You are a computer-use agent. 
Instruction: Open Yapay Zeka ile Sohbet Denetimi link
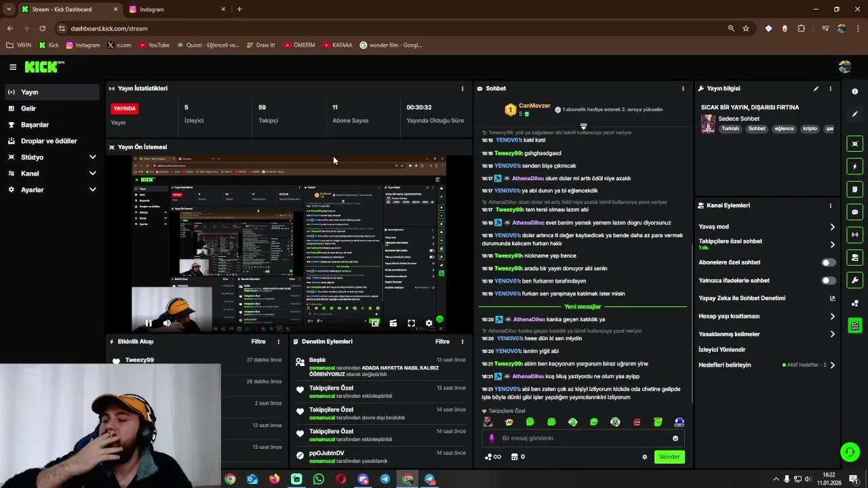click(x=766, y=298)
